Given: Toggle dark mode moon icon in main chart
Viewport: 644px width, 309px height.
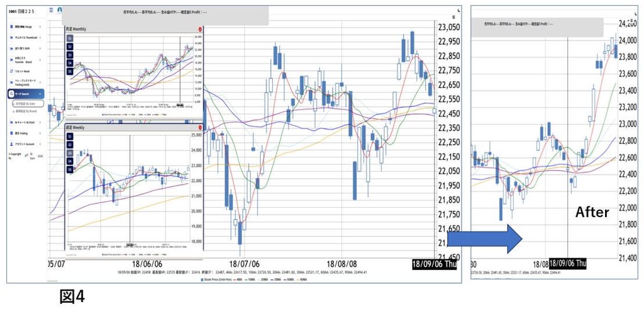Looking at the screenshot, I should coord(458,10).
